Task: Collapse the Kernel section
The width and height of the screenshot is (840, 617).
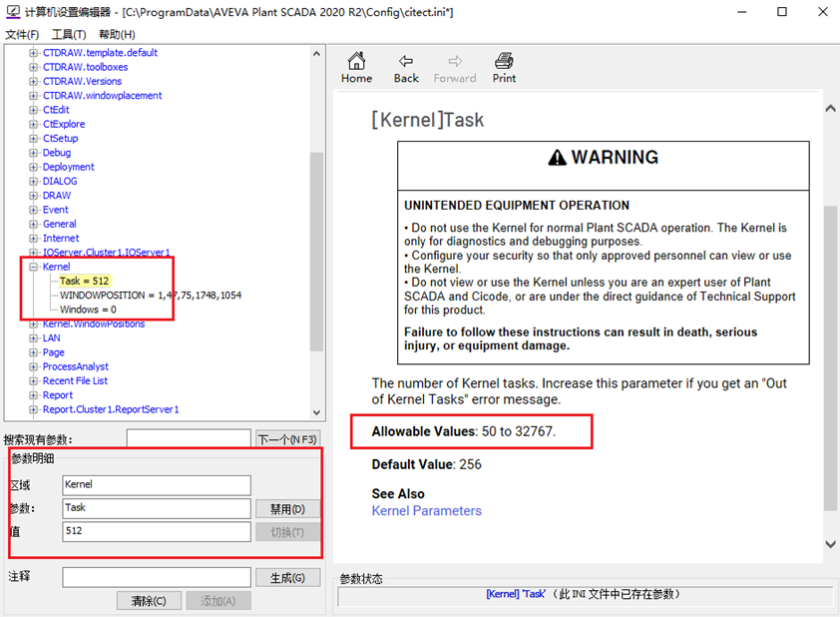Action: coord(33,267)
